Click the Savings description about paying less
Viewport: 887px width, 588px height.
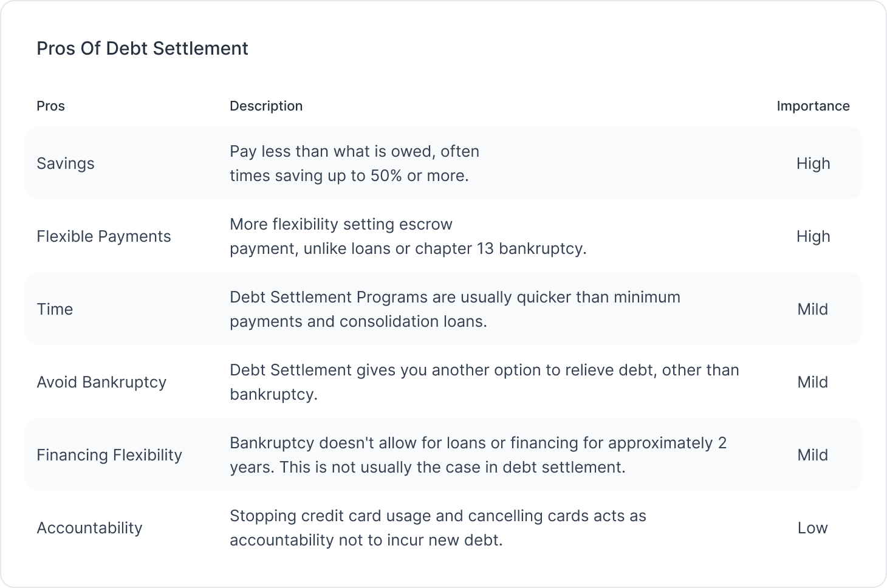click(354, 163)
